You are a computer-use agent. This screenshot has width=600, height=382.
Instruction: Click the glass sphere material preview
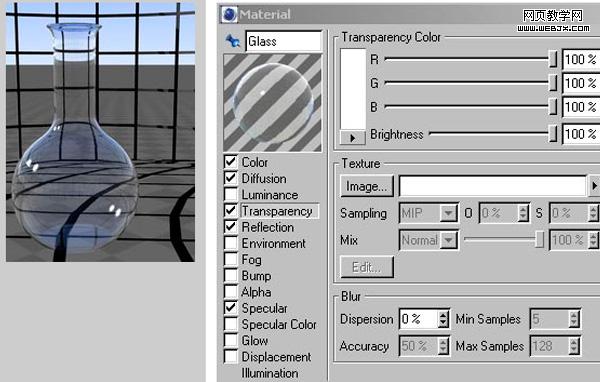(272, 103)
